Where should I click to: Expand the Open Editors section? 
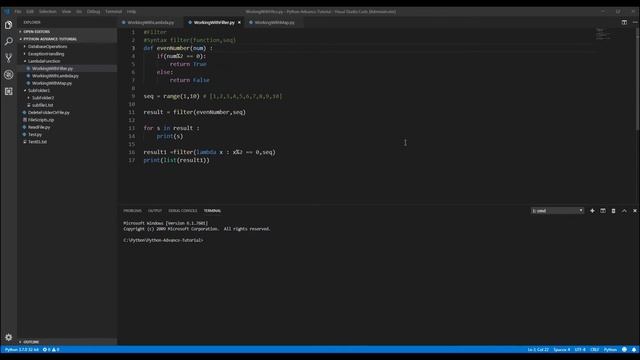click(67, 31)
